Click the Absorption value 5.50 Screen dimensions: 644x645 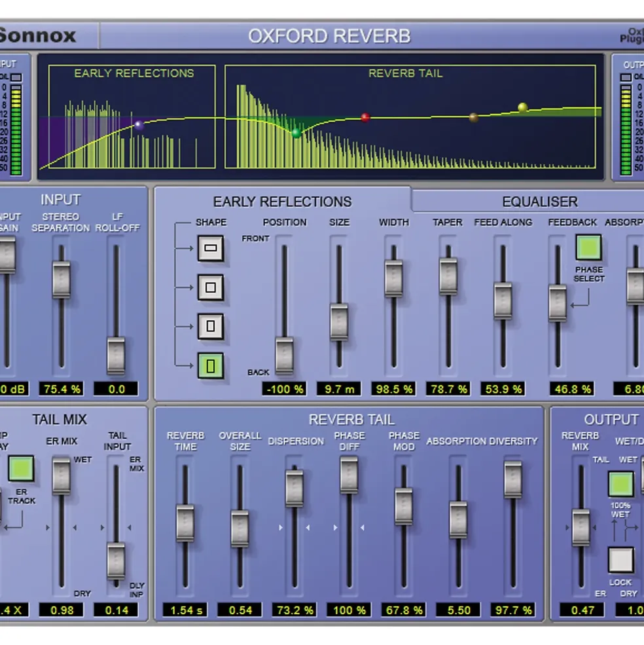coord(458,610)
